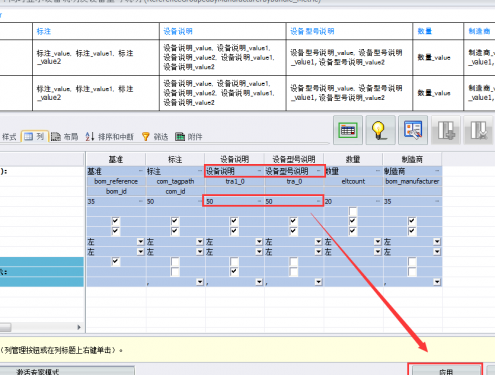Click the light bulb icon button
495x375 pixels.
click(x=380, y=130)
